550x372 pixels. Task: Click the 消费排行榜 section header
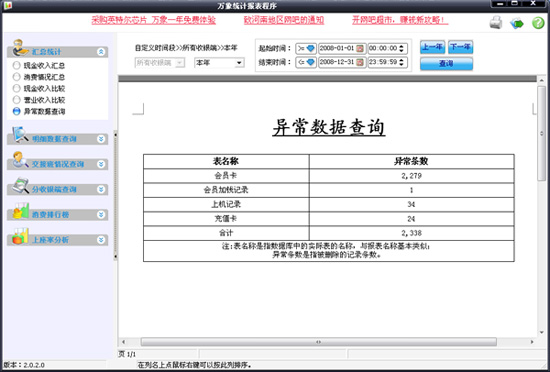(x=58, y=215)
